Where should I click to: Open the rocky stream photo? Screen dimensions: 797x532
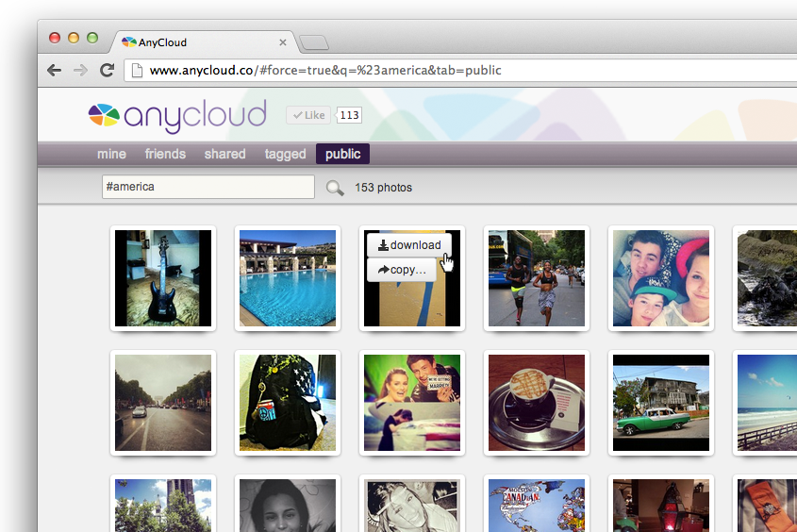[x=767, y=278]
